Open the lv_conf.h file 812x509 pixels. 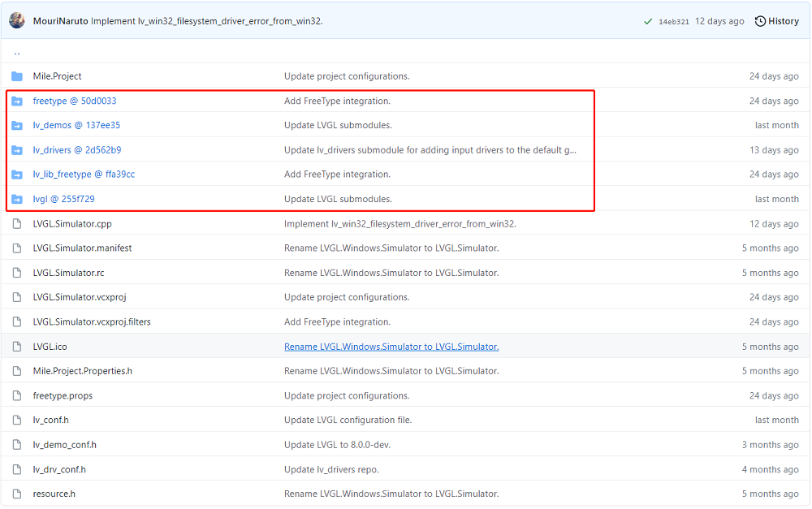[x=51, y=420]
